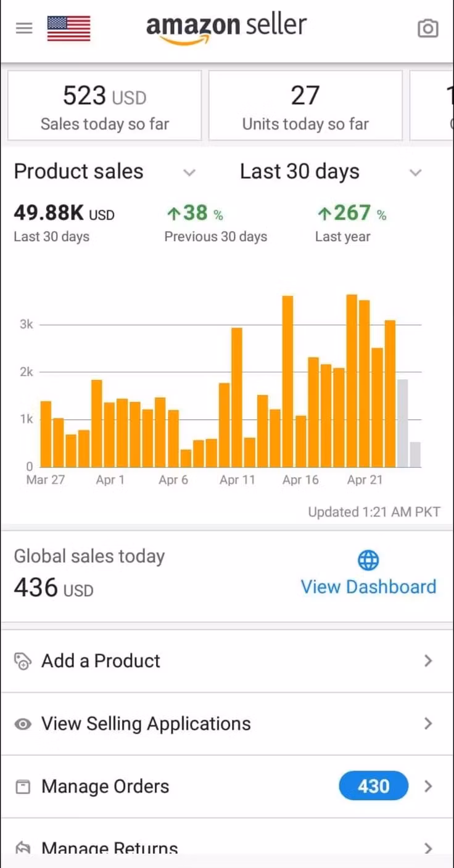Expand the View Selling Applications chevron

[428, 724]
